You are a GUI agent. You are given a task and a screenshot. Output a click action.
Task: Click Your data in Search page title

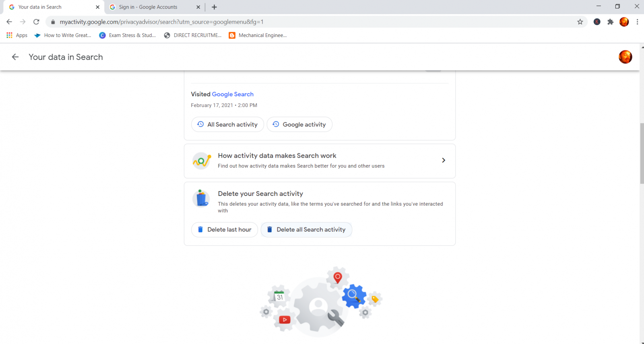click(66, 57)
